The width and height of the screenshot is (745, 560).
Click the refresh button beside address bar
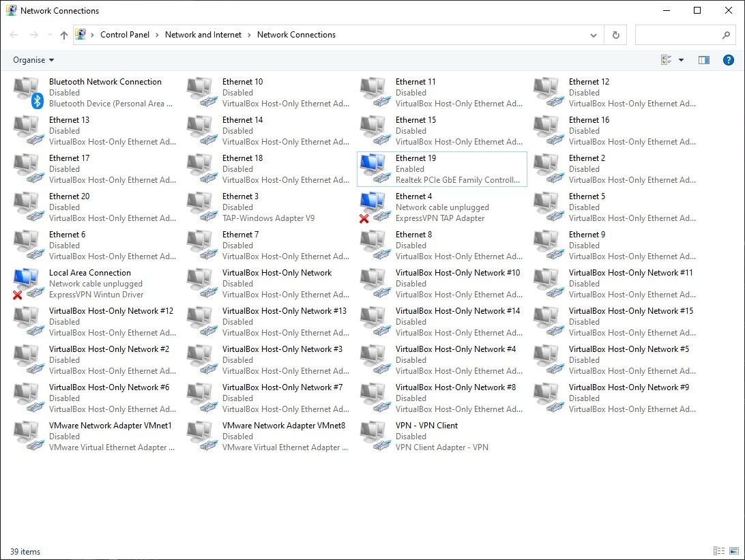point(616,35)
